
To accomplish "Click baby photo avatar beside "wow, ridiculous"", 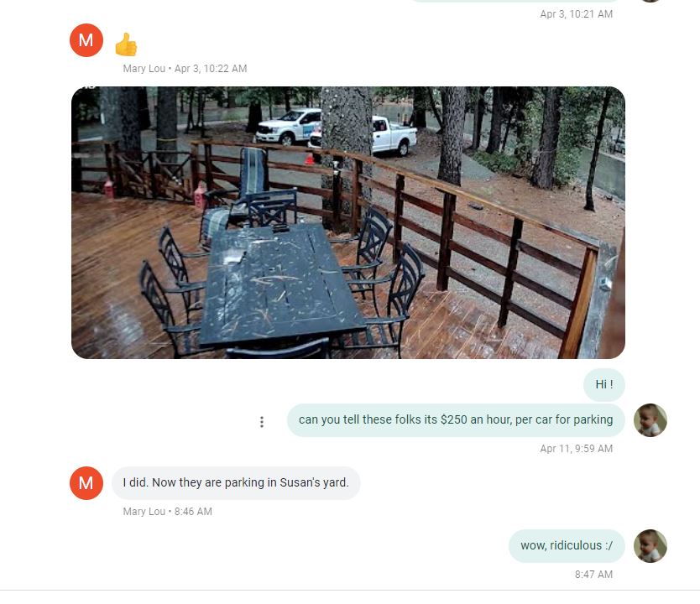I will (650, 546).
